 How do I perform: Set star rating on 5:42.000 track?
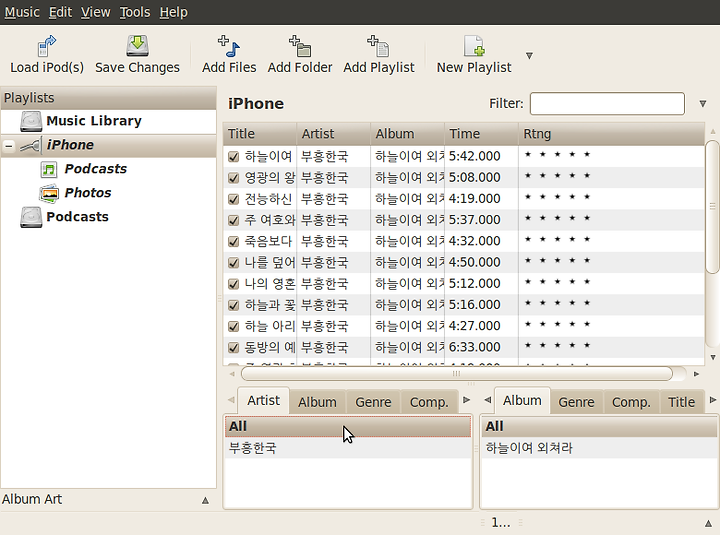557,155
